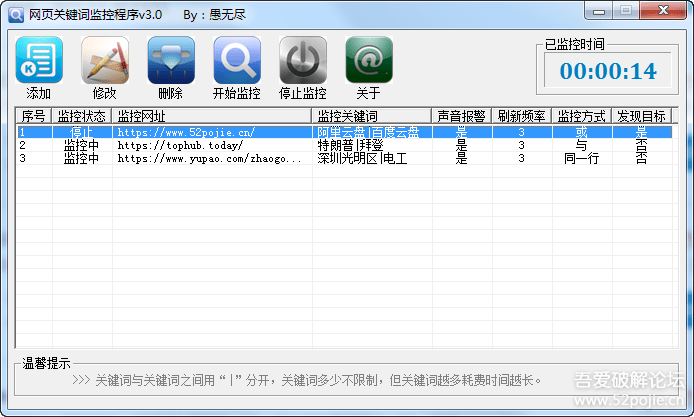Viewport: 694px width, 417px height.
Task: Click the 监控方式 column header
Action: 582,116
